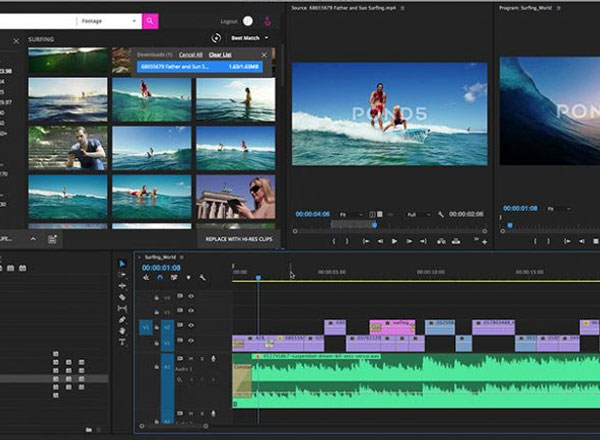
Task: Open Program monitor panel menu
Action: click(x=558, y=8)
